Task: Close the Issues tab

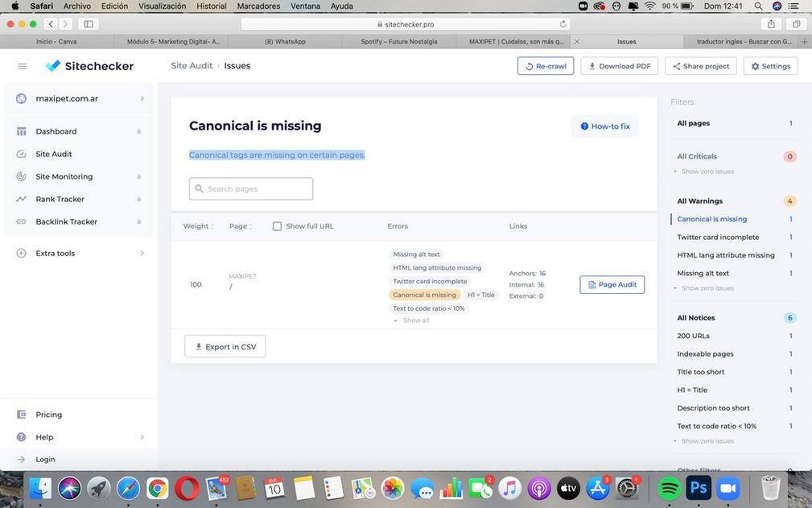Action: [x=577, y=41]
